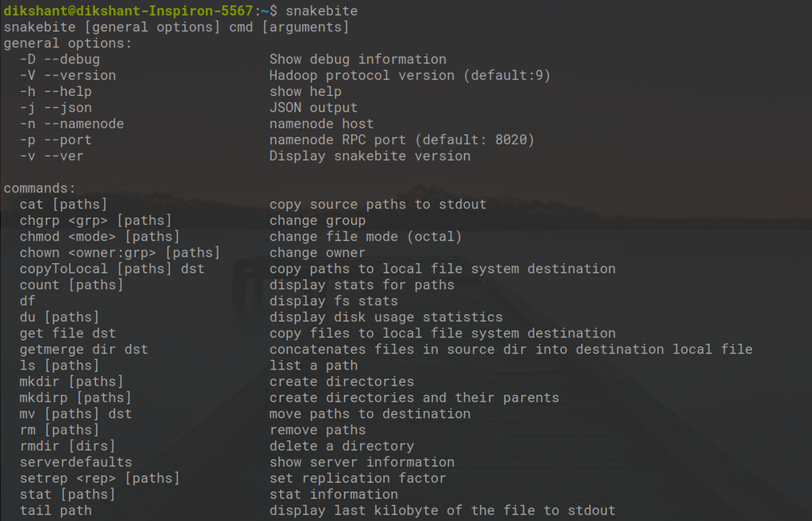Click the --version option line
The image size is (812, 521).
(x=67, y=75)
